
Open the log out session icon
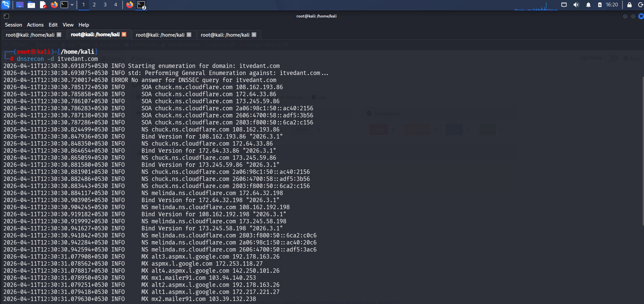click(641, 5)
